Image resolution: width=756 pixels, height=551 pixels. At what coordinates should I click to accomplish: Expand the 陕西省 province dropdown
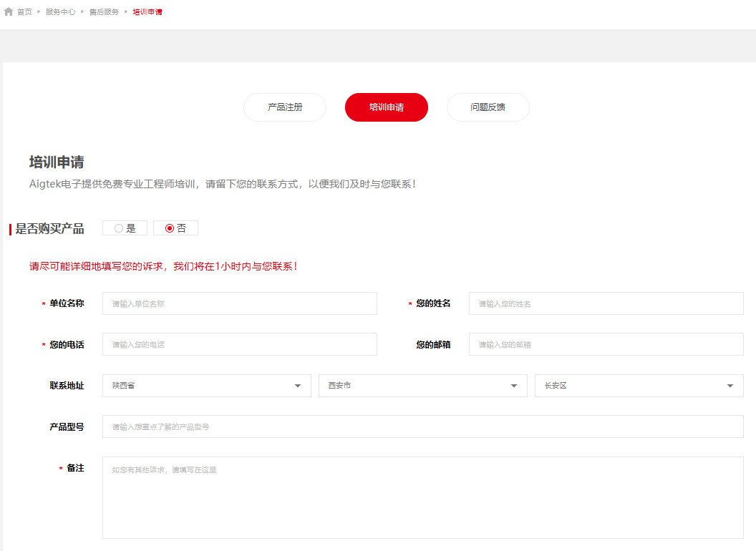(x=206, y=386)
